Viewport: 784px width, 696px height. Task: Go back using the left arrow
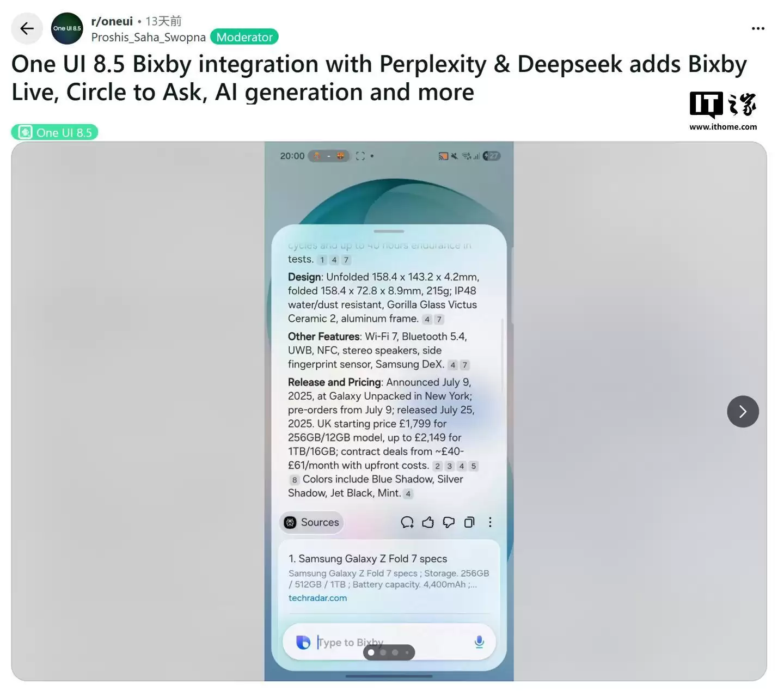coord(27,28)
